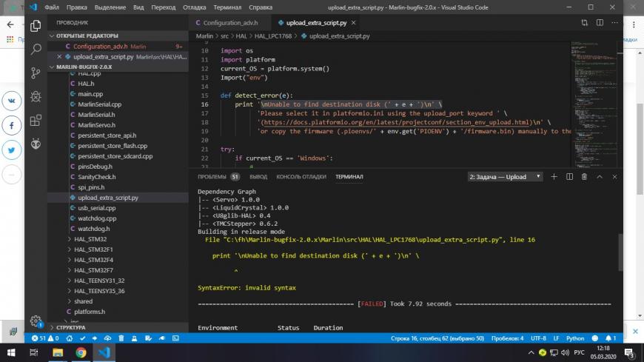Open the Search view in the activity bar
This screenshot has height=362, width=644.
click(x=36, y=50)
